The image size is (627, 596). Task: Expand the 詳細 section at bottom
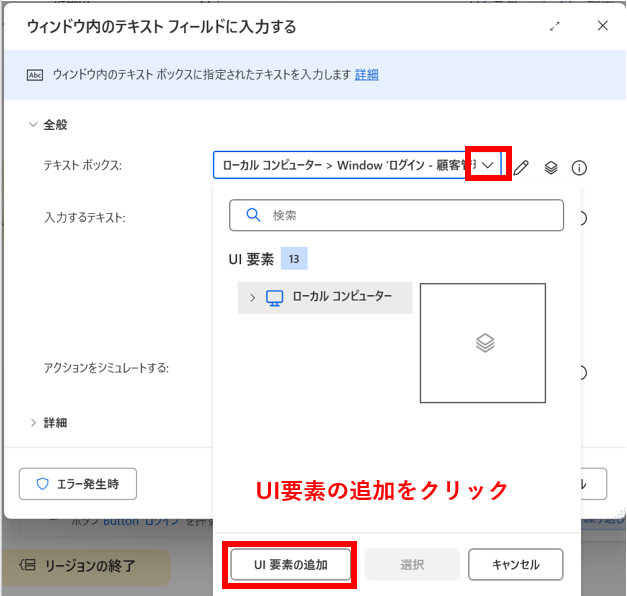pyautogui.click(x=35, y=423)
